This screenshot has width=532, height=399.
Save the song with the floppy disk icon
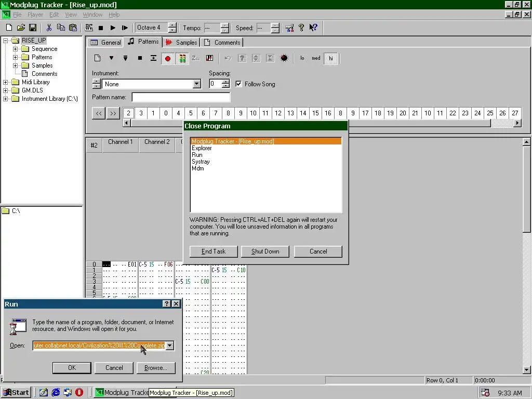click(x=33, y=28)
